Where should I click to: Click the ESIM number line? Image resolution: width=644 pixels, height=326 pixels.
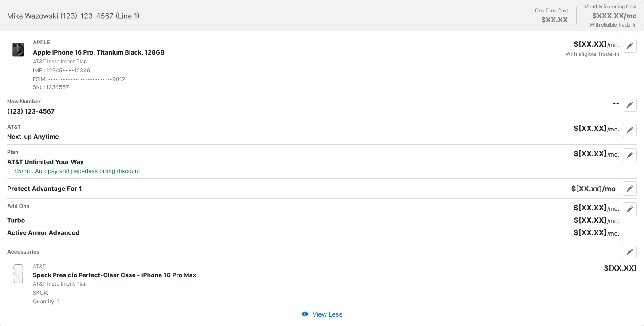pos(79,79)
